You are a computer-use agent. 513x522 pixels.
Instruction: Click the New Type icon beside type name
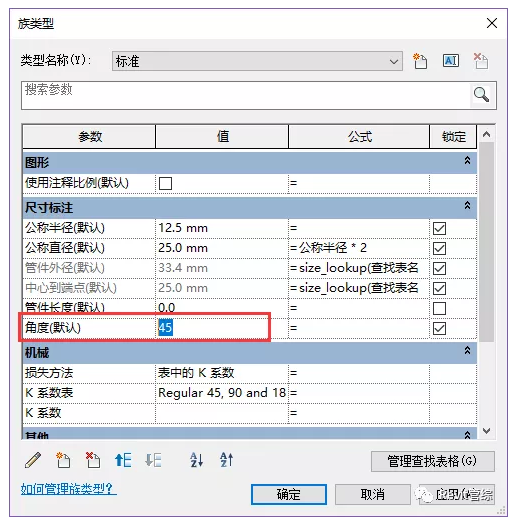point(420,61)
